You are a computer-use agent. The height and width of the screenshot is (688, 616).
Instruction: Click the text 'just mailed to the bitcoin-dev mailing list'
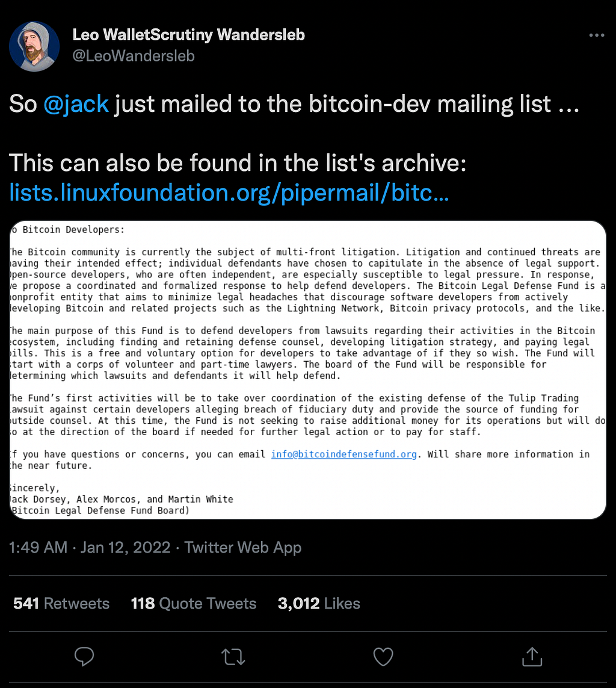[x=333, y=104]
